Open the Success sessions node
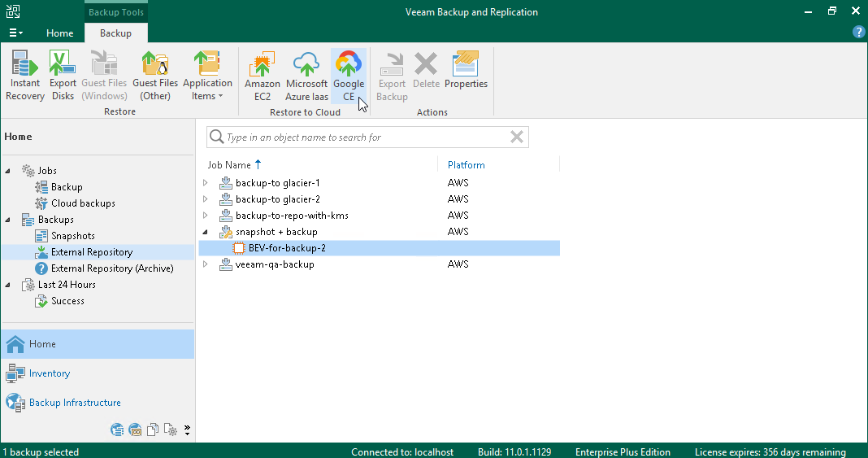Screen dimensions: 868x458 pyautogui.click(x=67, y=301)
